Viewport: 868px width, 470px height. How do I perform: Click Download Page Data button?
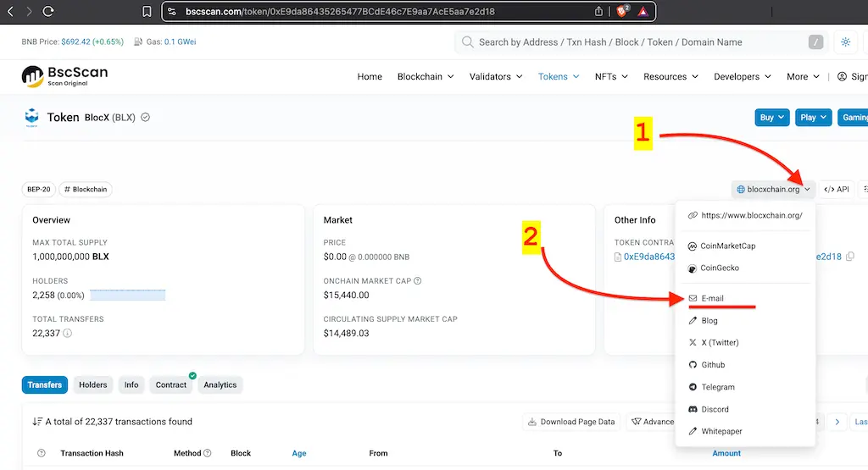(x=571, y=422)
